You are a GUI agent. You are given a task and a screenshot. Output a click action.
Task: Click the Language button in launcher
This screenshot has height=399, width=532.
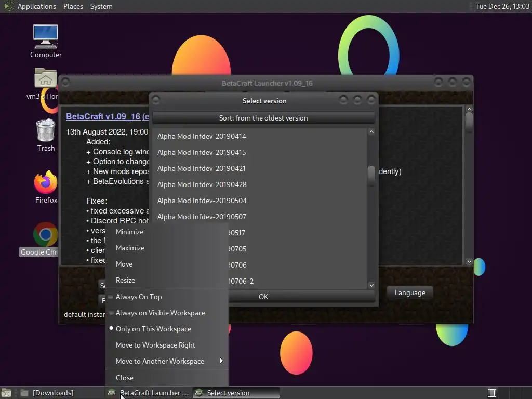(x=410, y=293)
